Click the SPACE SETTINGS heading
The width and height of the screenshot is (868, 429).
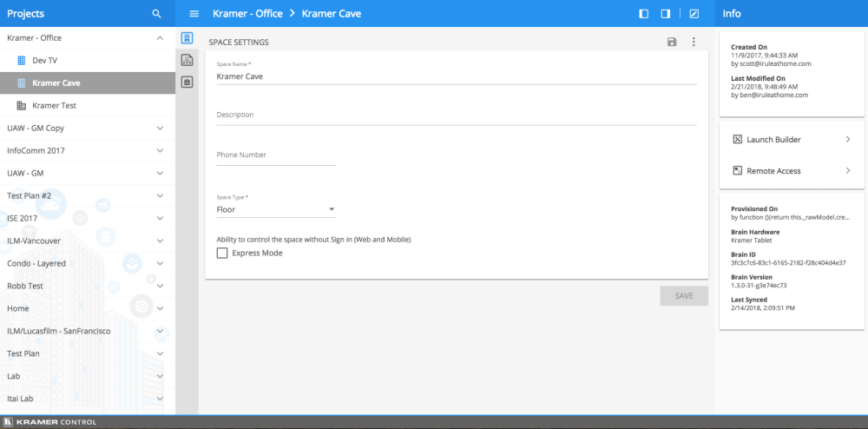pos(239,42)
